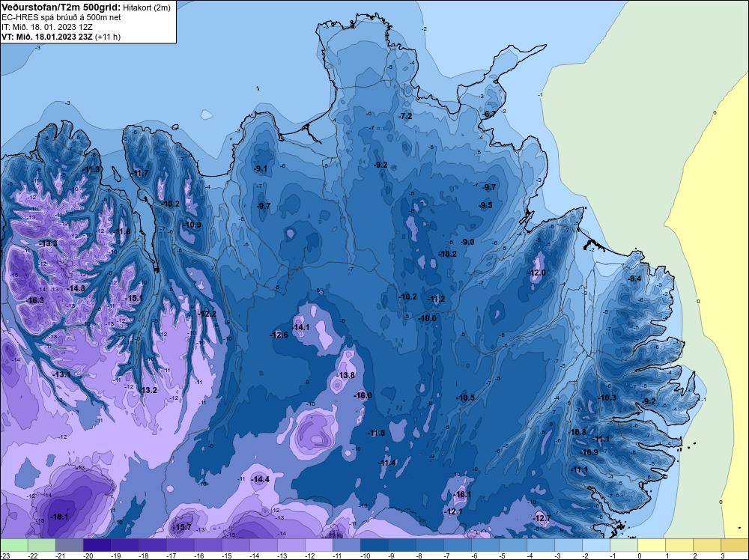Click the -10.5 temperature value

point(465,398)
